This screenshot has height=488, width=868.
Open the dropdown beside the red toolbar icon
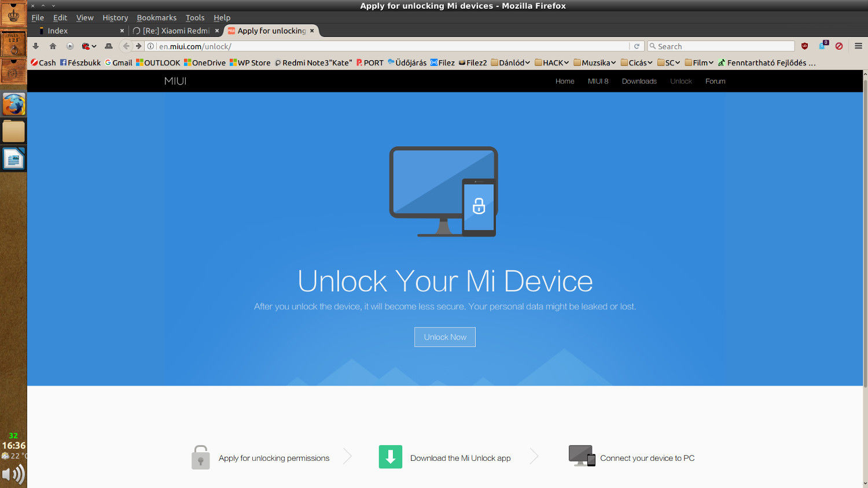pyautogui.click(x=94, y=46)
